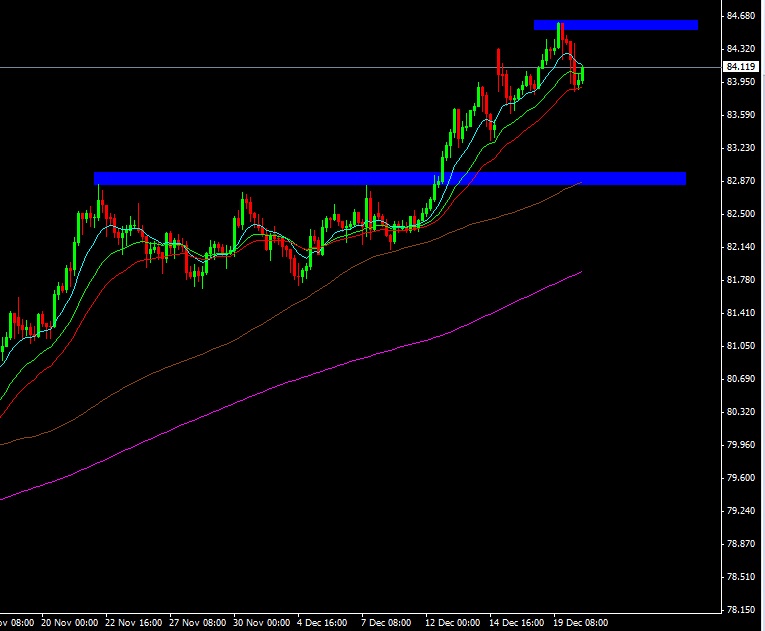The height and width of the screenshot is (631, 765).
Task: Click the 14 Dec 16:00 time label
Action: [516, 623]
